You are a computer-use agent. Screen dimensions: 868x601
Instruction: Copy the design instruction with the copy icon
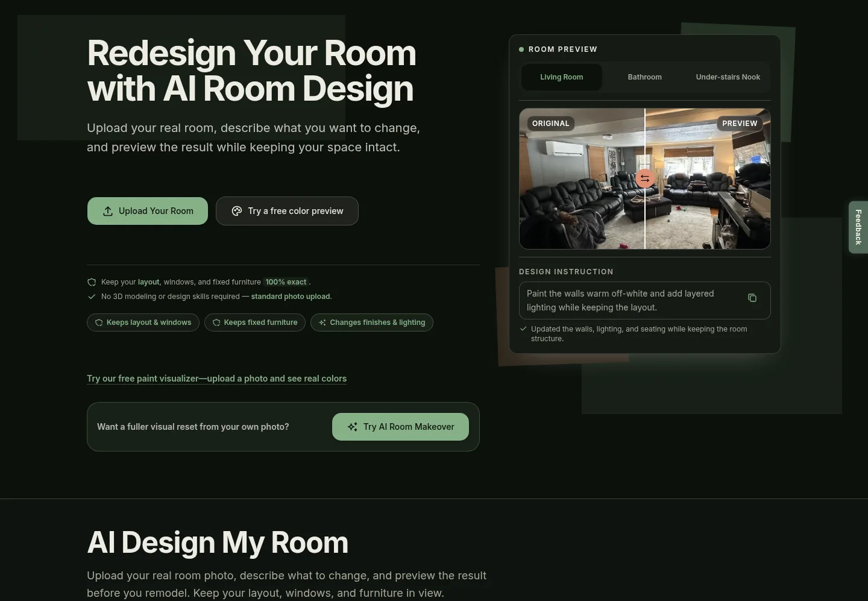[x=752, y=298]
